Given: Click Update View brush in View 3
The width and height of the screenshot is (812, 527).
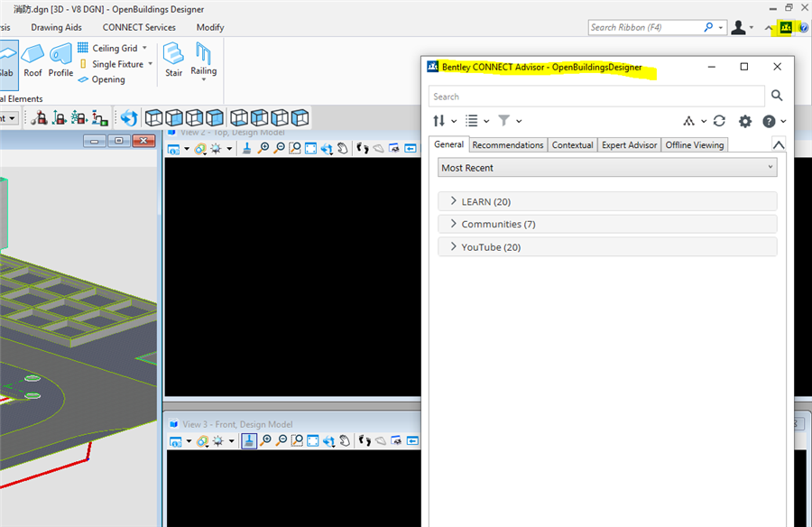Looking at the screenshot, I should (x=249, y=441).
